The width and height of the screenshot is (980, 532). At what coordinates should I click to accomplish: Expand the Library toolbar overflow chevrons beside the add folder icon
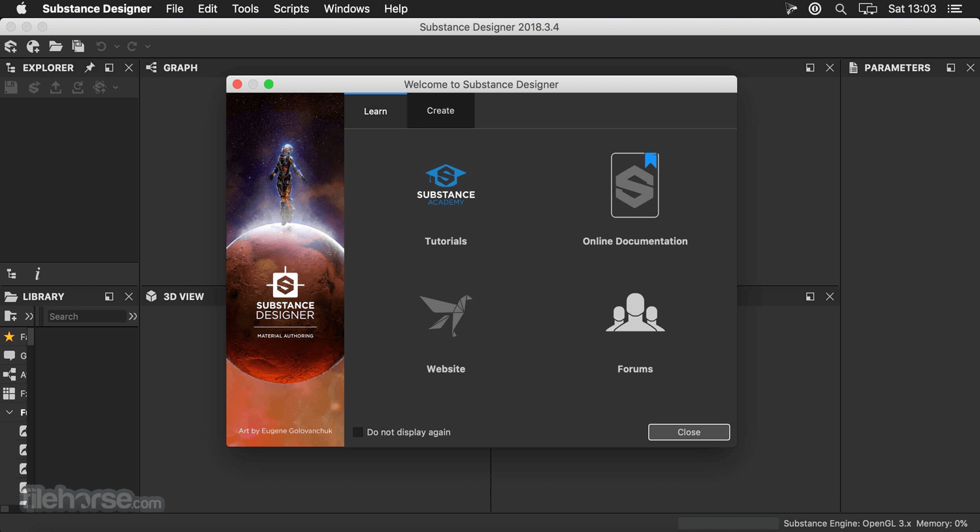pyautogui.click(x=29, y=316)
